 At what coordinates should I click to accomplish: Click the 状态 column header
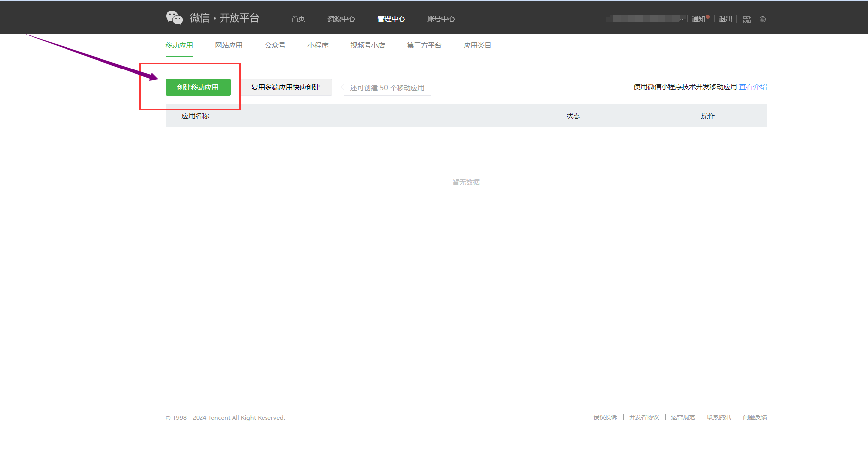coord(573,116)
